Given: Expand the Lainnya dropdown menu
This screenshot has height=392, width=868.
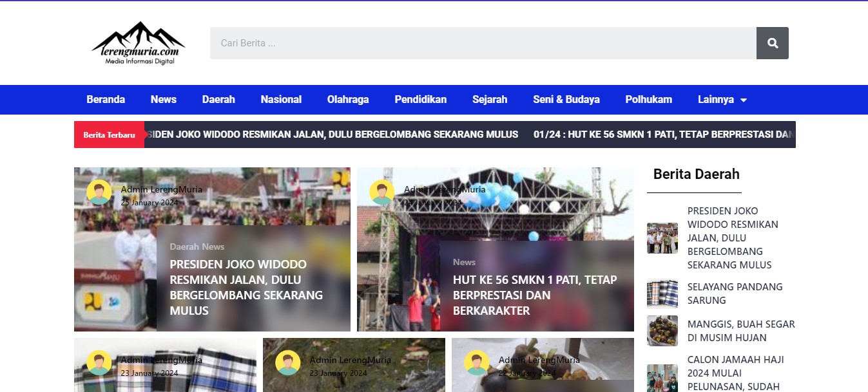Looking at the screenshot, I should tap(722, 100).
